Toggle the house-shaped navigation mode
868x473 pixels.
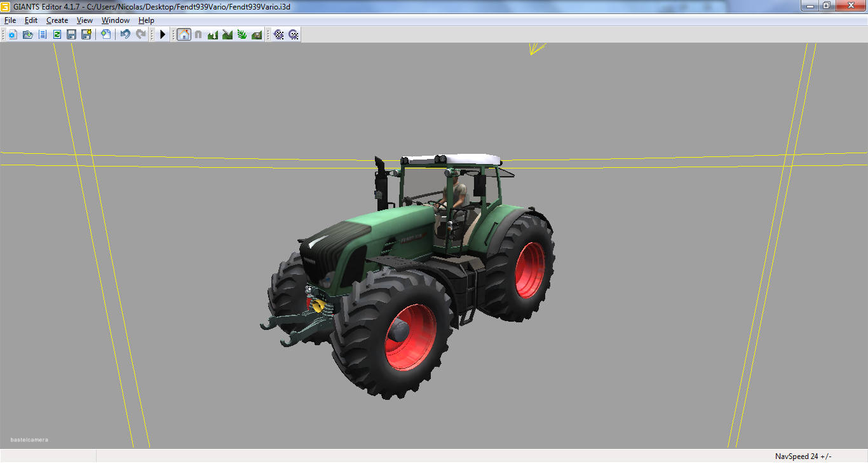pyautogui.click(x=184, y=34)
